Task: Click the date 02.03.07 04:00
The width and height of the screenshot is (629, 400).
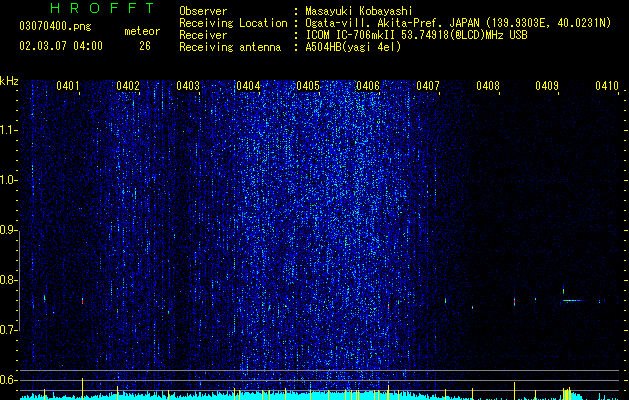Action: coord(61,46)
